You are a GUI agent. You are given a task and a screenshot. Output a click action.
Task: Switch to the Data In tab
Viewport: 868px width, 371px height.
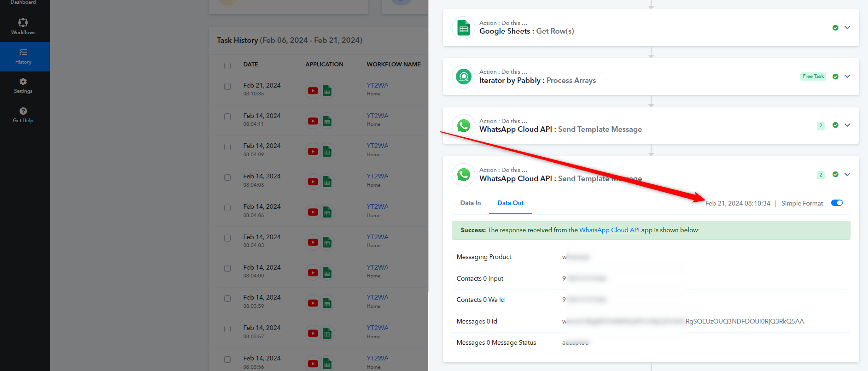click(470, 203)
